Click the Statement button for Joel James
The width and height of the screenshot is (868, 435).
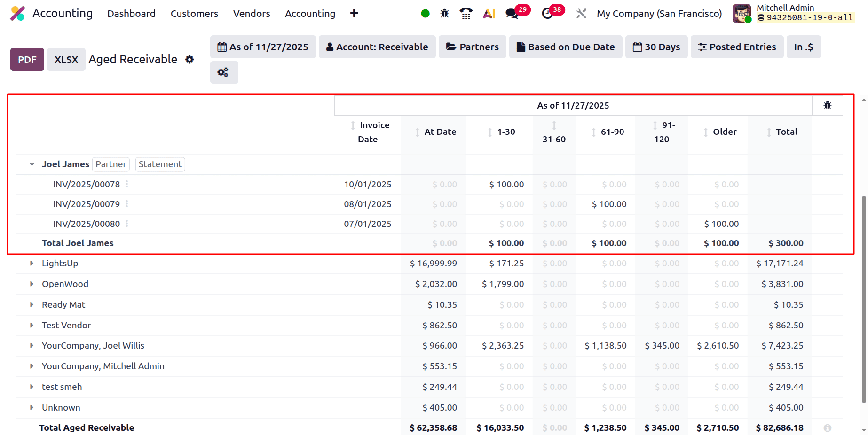[x=160, y=164]
